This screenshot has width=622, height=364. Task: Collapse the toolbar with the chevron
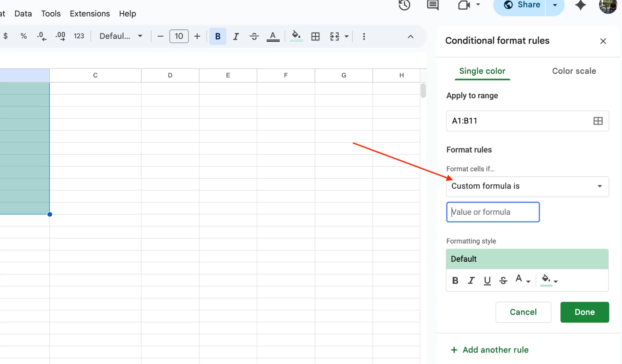[x=410, y=36]
